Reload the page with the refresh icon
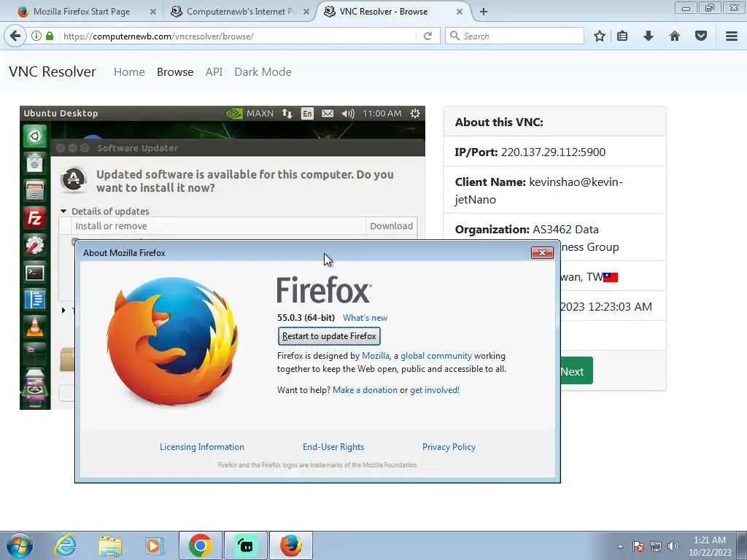This screenshot has height=560, width=747. [x=427, y=36]
